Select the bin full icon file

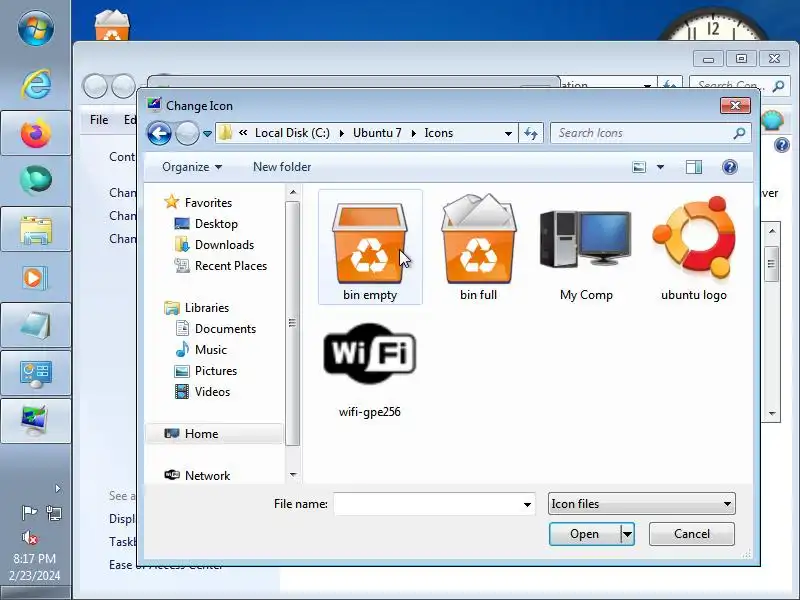(x=478, y=247)
